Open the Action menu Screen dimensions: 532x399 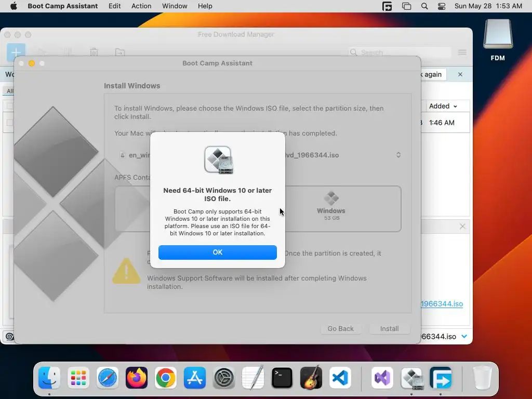coord(141,6)
